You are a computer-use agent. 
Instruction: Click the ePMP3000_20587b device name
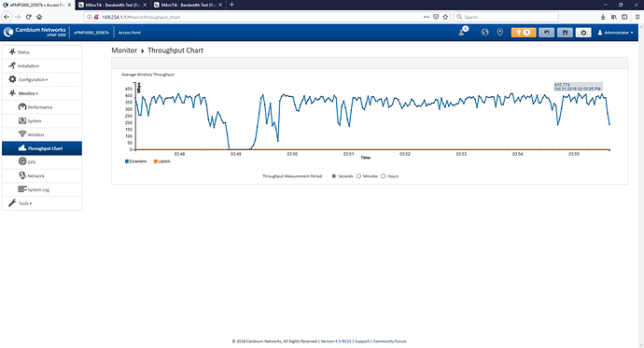tap(91, 33)
